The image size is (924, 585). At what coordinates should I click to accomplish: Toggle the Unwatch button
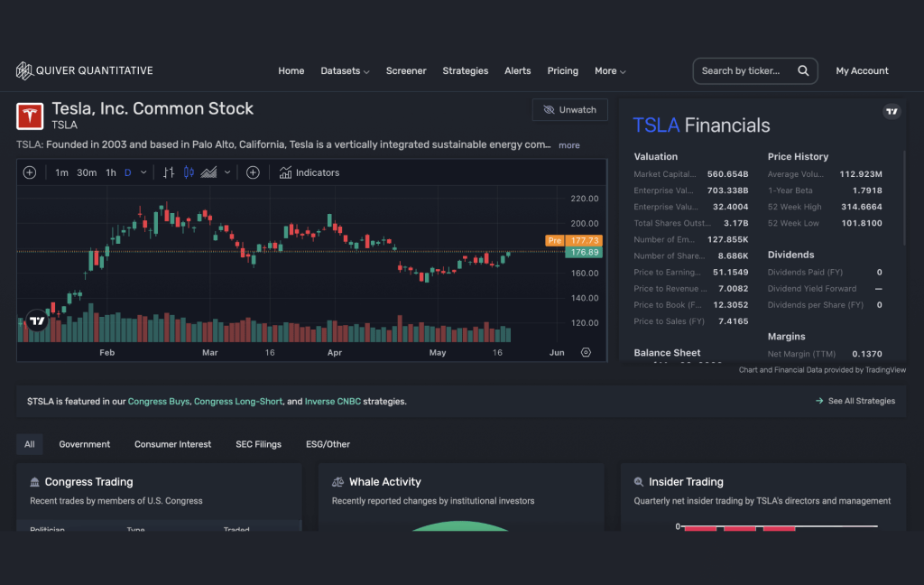(x=570, y=110)
